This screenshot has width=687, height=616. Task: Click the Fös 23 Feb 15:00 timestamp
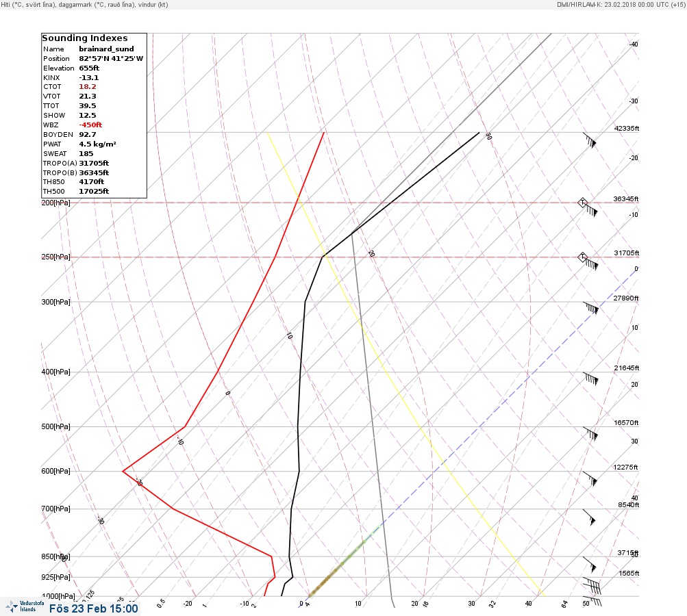coord(93,608)
